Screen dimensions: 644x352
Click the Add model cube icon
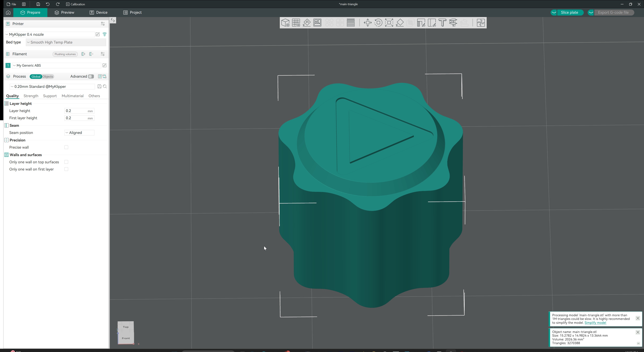click(x=285, y=23)
